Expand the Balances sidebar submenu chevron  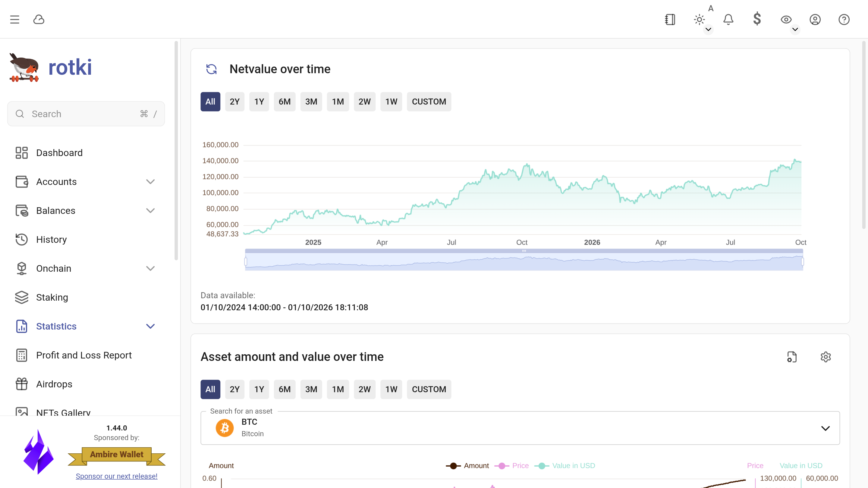click(150, 211)
